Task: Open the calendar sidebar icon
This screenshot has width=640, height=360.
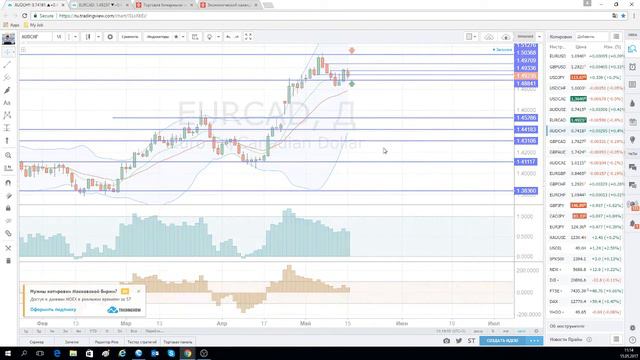Action: (x=632, y=122)
